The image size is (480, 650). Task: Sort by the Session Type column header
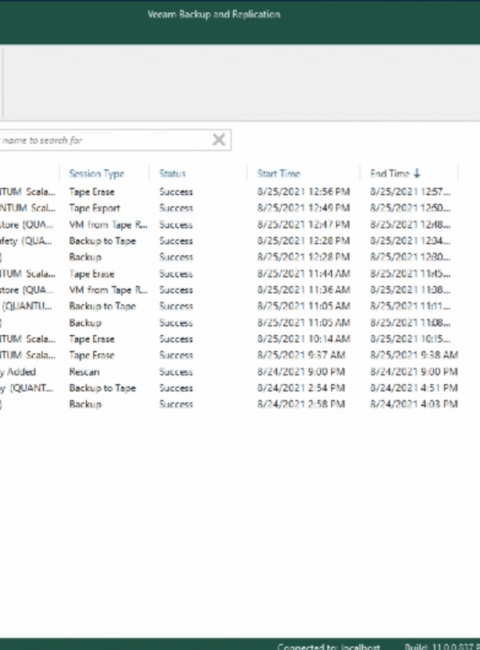pos(97,174)
